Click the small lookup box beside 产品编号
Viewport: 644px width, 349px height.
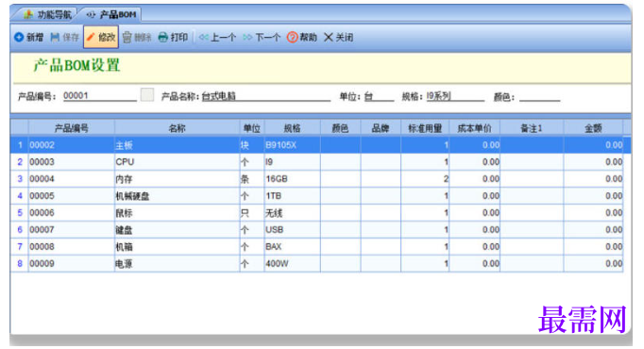147,94
